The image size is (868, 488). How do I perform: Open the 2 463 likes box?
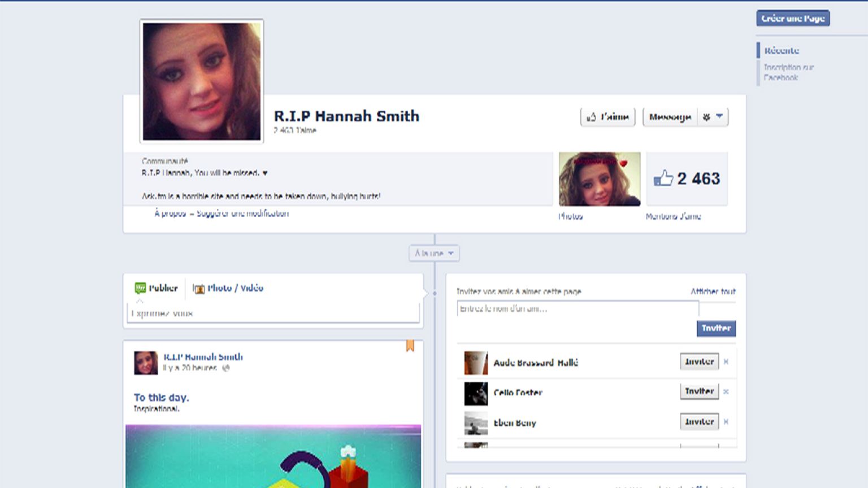687,178
